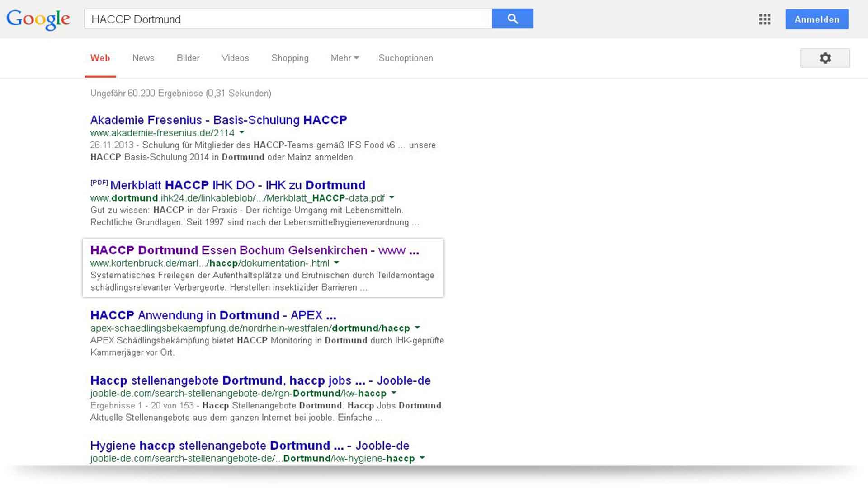Click the www.akademie-fresenius.de/2114 URL text
This screenshot has width=868, height=488.
(162, 133)
